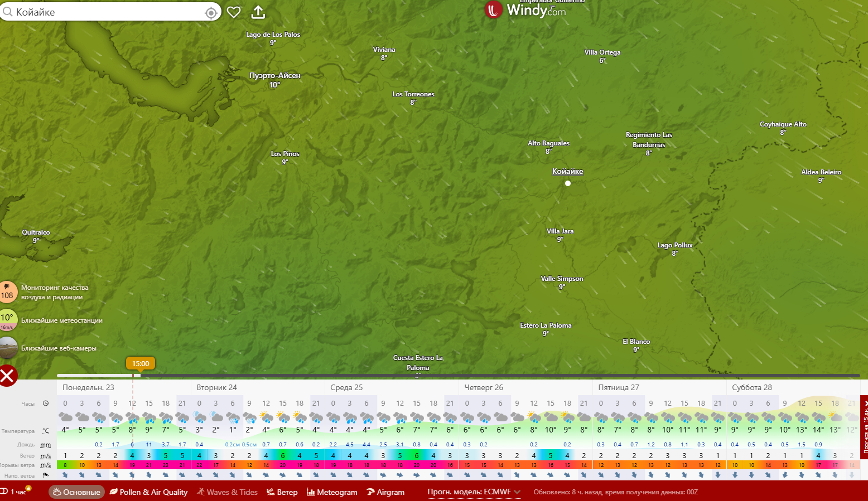Image resolution: width=868 pixels, height=501 pixels.
Task: Click El Blanco map label
Action: [636, 342]
